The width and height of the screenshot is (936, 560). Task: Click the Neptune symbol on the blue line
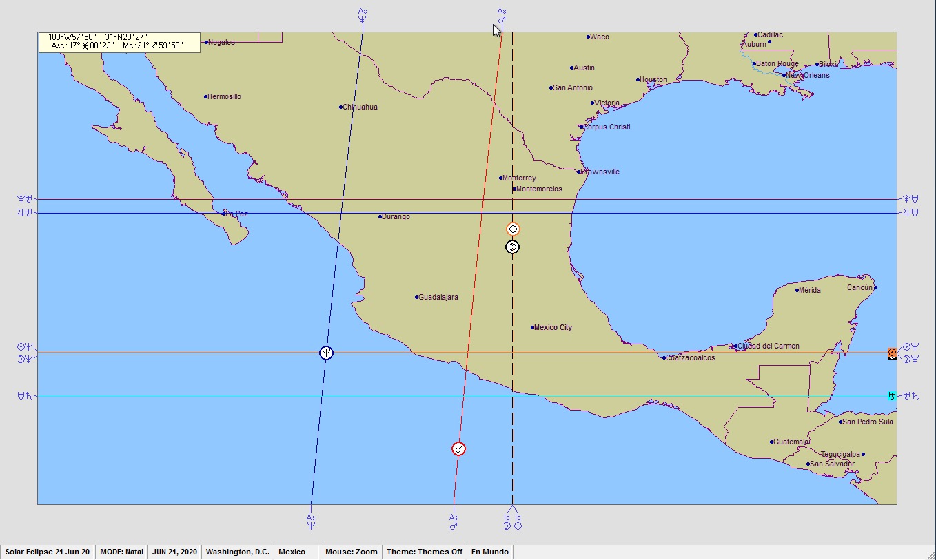[327, 353]
